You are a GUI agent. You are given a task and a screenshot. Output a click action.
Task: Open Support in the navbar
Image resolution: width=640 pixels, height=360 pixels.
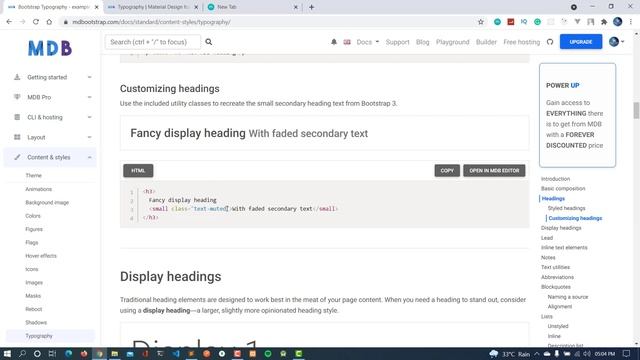(397, 42)
